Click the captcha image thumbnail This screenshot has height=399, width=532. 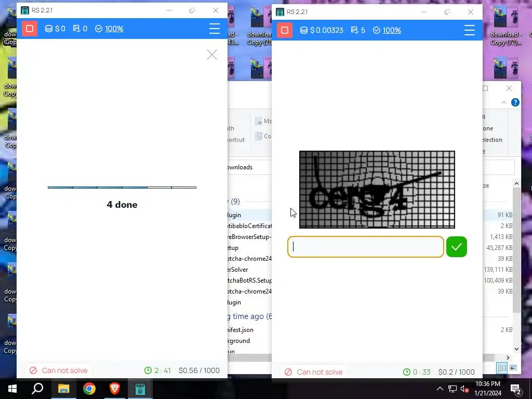click(377, 189)
